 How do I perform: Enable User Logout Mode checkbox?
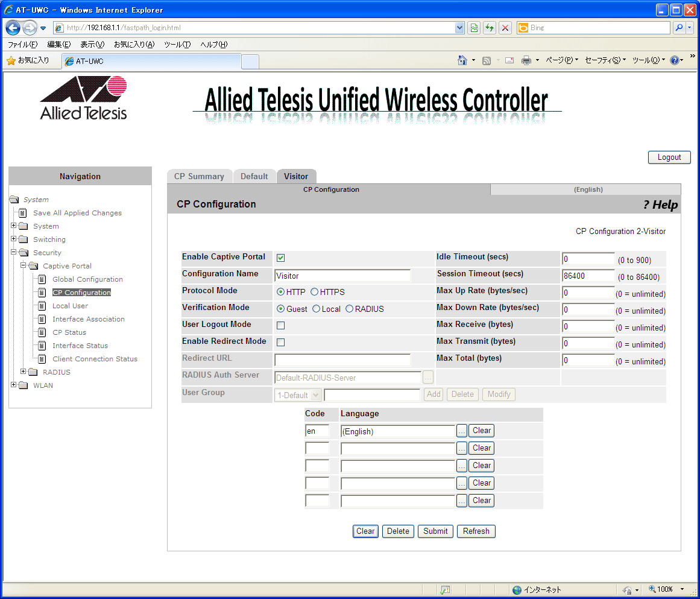click(x=280, y=326)
